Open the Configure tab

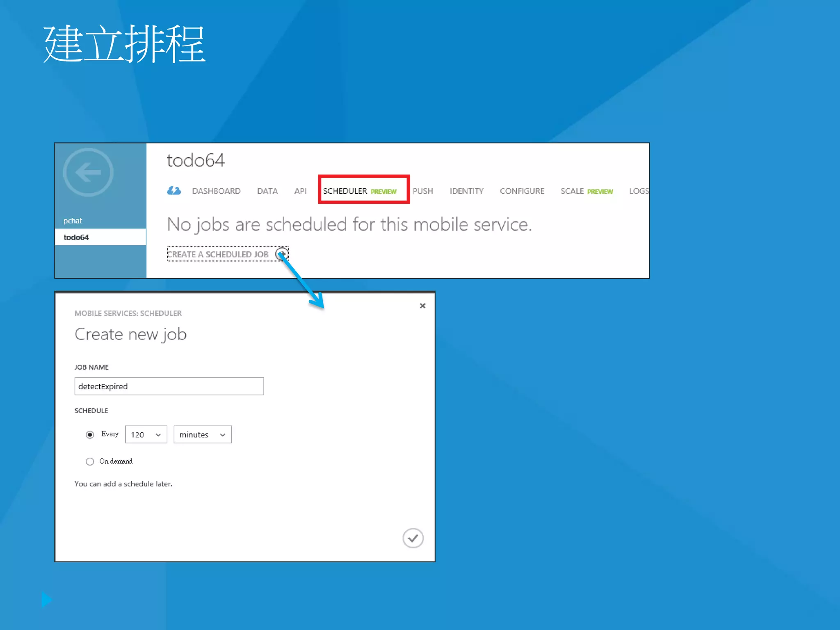pos(522,191)
